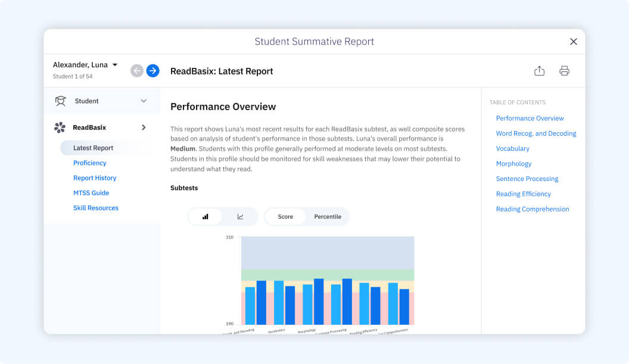This screenshot has height=364, width=629.
Task: Open Skill Resources in sidebar
Action: [x=96, y=208]
